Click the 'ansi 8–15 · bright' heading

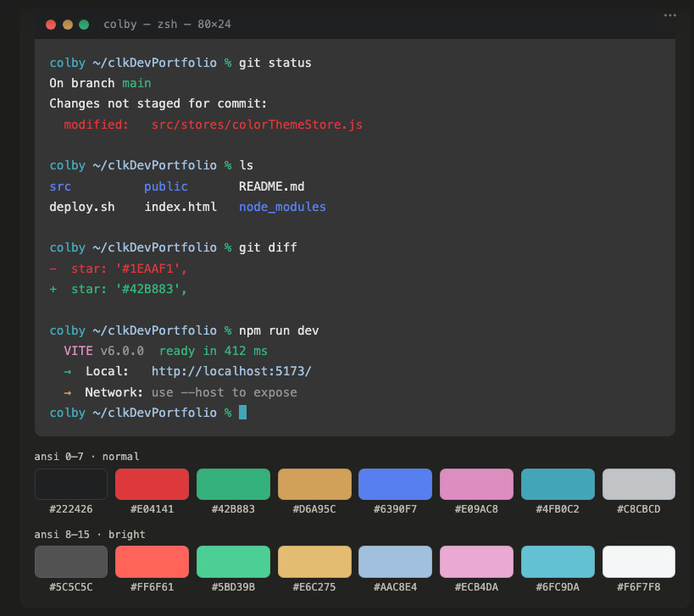point(90,534)
